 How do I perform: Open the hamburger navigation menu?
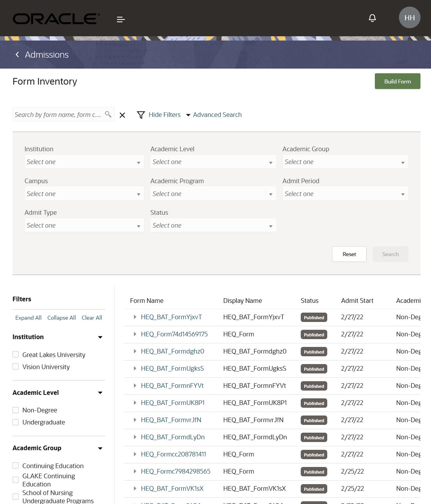tap(121, 19)
